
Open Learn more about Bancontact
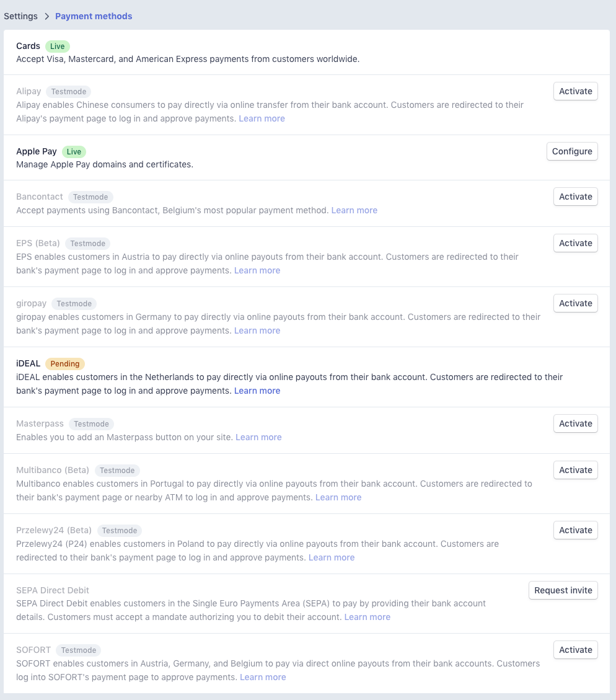(x=354, y=210)
